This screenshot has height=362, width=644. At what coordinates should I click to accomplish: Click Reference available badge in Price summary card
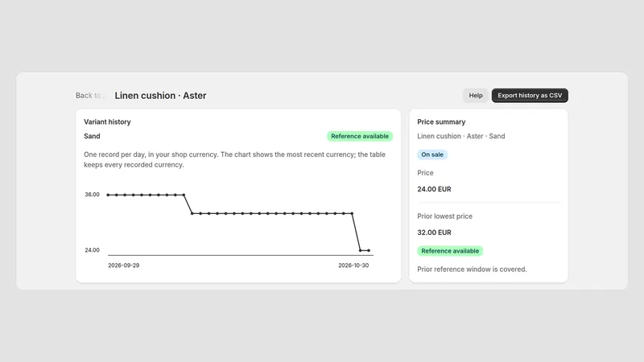pyautogui.click(x=450, y=251)
